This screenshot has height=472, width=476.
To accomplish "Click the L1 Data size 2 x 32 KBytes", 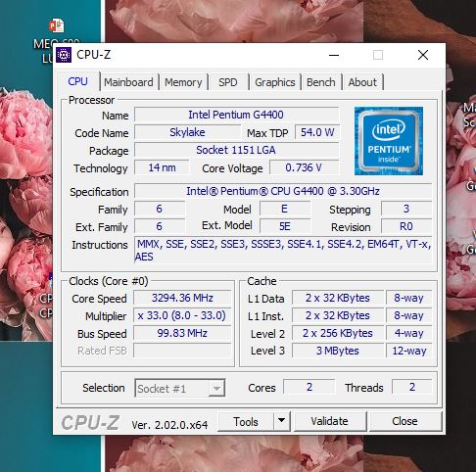I will point(338,298).
